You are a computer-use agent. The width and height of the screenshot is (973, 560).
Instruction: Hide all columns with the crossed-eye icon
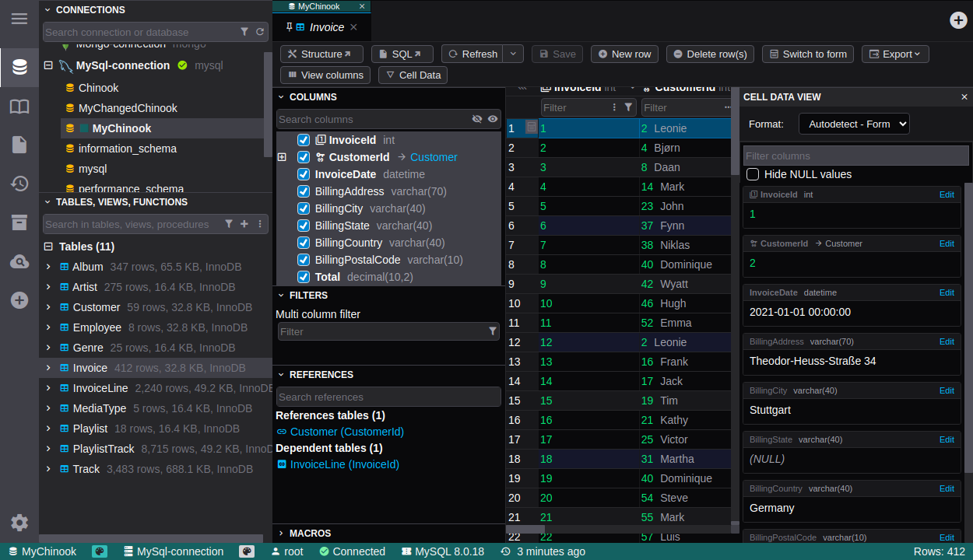click(477, 119)
